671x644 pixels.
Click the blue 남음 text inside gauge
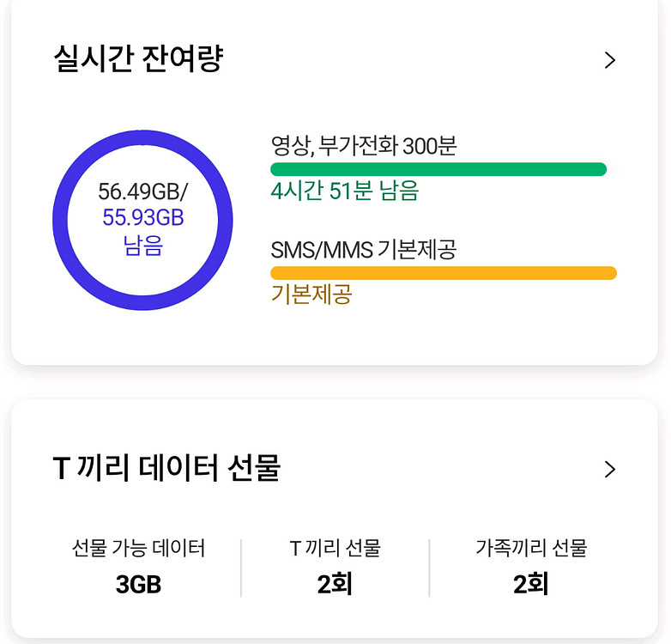(142, 246)
